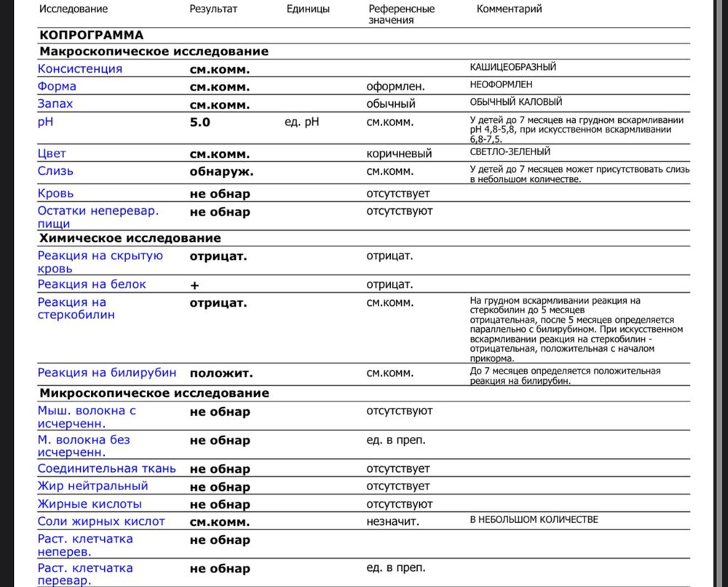
Task: Open the Остатки неперевар. пищи link
Action: tap(98, 217)
